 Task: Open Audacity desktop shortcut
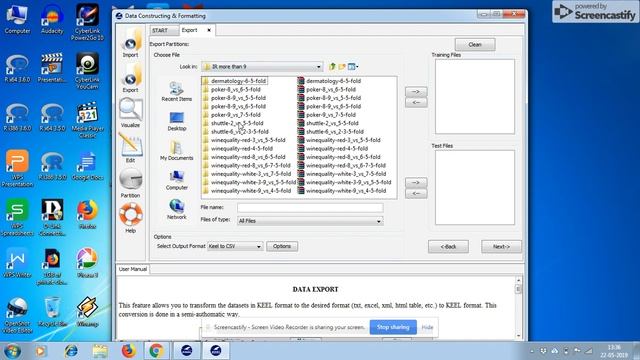[x=52, y=19]
